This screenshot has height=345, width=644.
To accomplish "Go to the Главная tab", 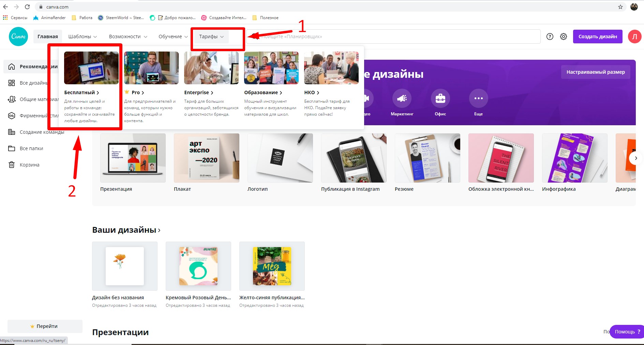I will (48, 37).
